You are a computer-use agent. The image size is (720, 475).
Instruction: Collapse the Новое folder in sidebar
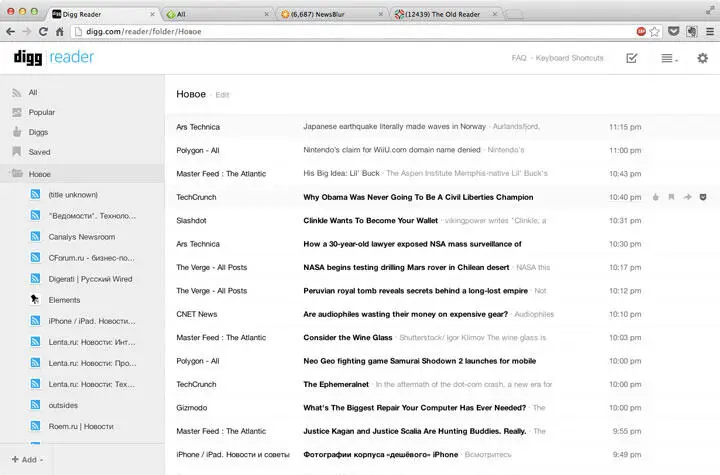tap(16, 174)
